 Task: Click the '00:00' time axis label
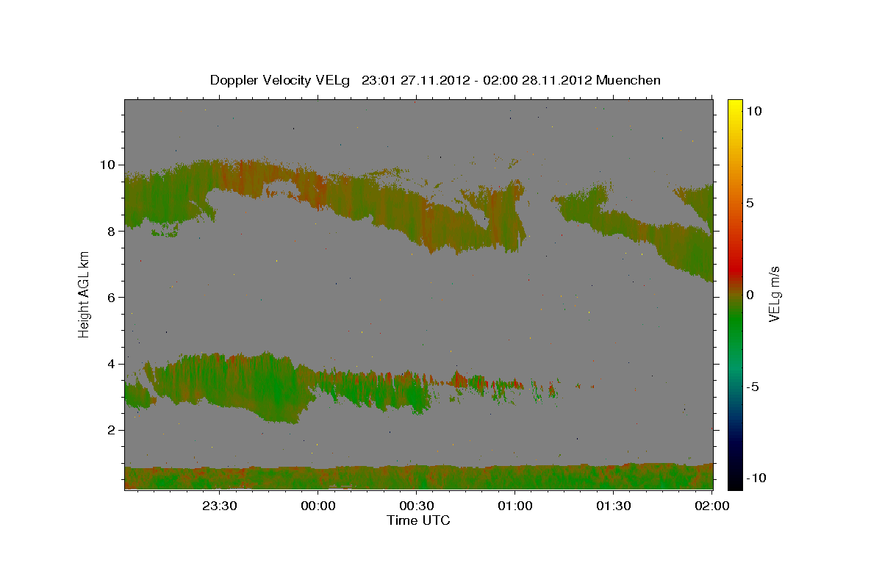coord(318,506)
